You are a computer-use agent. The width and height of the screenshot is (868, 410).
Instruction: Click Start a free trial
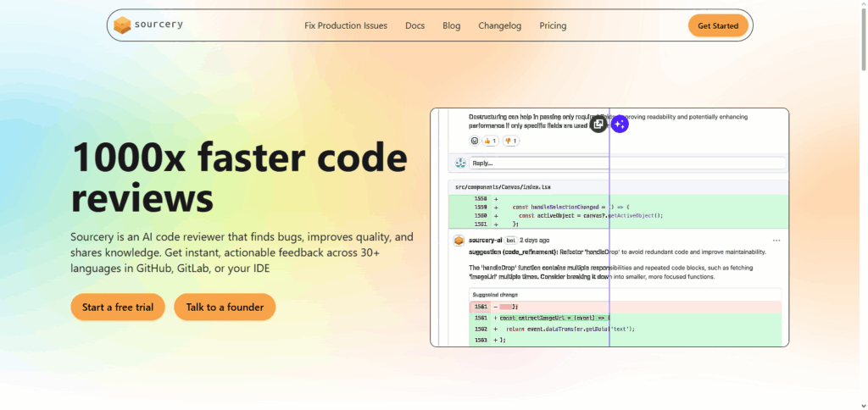pos(118,307)
